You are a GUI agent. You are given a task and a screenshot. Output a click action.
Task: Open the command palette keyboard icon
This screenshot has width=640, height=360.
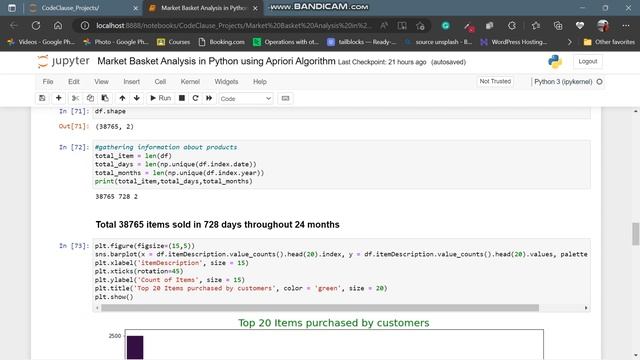285,98
